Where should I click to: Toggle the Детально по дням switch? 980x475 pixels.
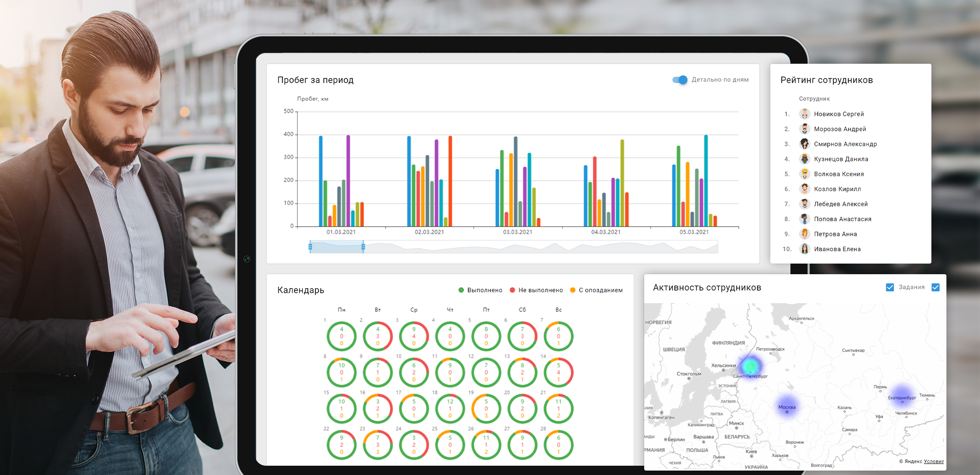(x=680, y=80)
